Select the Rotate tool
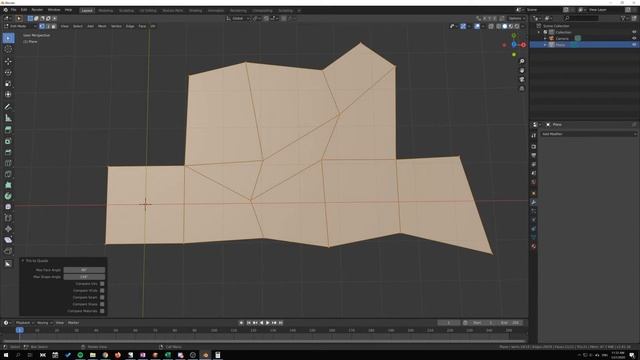 8,73
